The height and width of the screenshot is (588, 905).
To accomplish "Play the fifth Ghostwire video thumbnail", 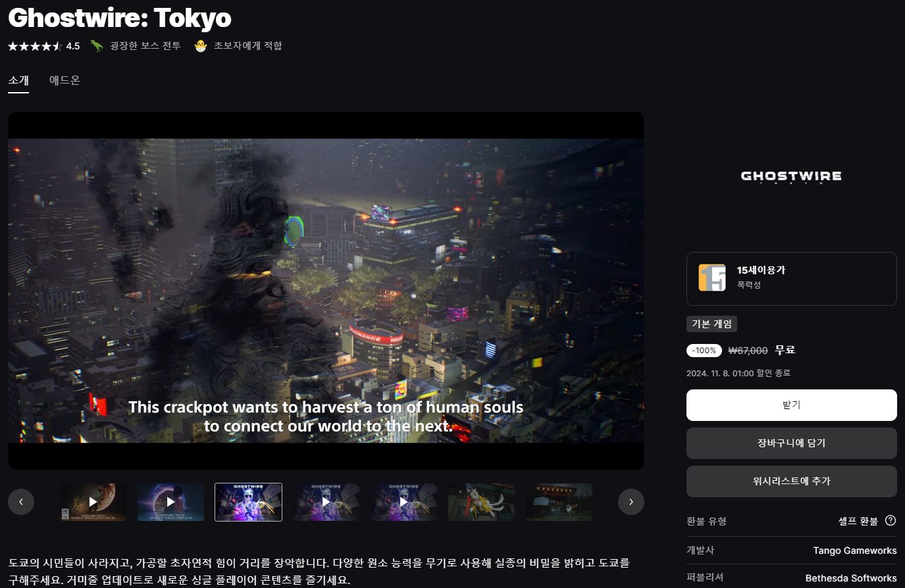I will pos(403,502).
